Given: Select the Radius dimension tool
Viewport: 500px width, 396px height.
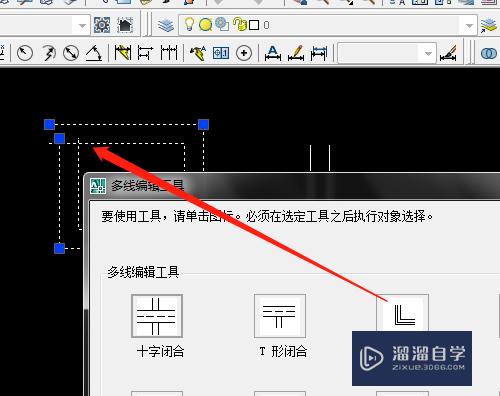Looking at the screenshot, I should [25, 53].
